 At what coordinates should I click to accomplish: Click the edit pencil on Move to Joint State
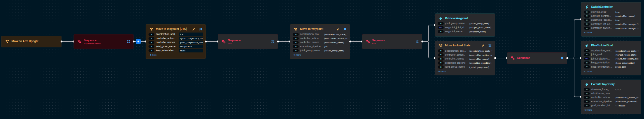click(483, 46)
